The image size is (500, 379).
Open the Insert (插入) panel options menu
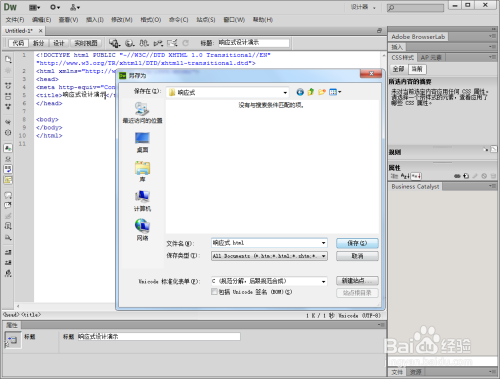[x=493, y=47]
